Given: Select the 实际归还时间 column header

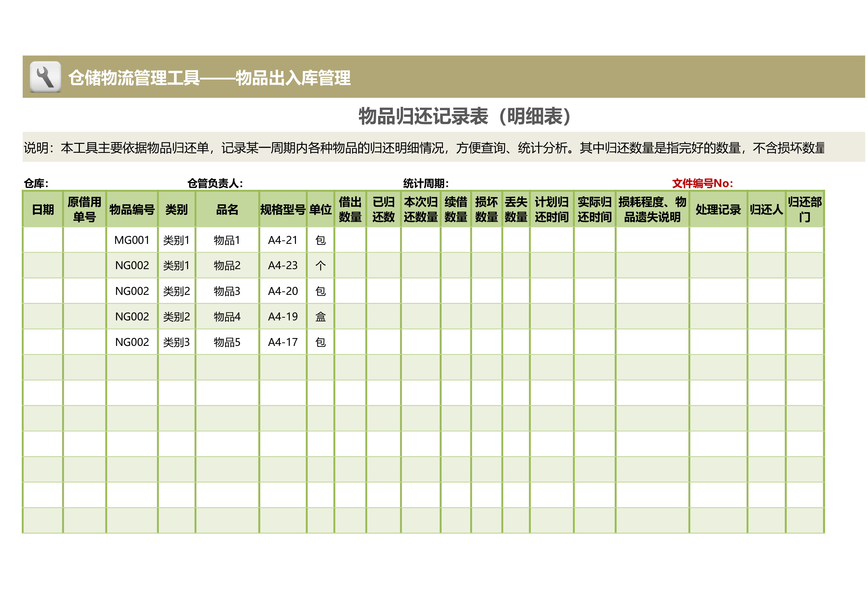Looking at the screenshot, I should pos(595,209).
